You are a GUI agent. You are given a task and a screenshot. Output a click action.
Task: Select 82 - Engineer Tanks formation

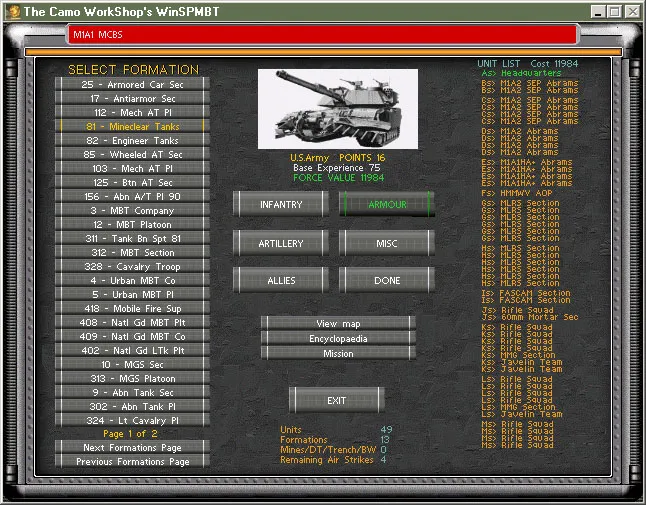133,140
